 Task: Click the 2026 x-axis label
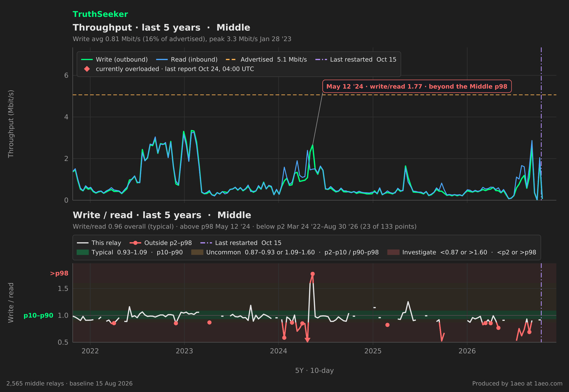(x=467, y=351)
